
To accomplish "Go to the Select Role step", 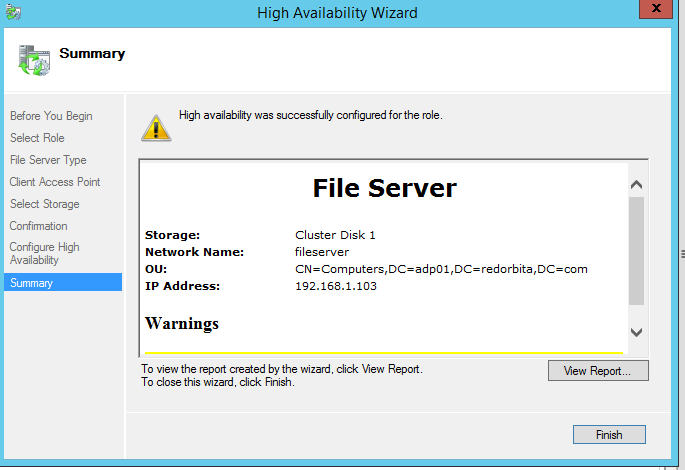I will pyautogui.click(x=37, y=138).
